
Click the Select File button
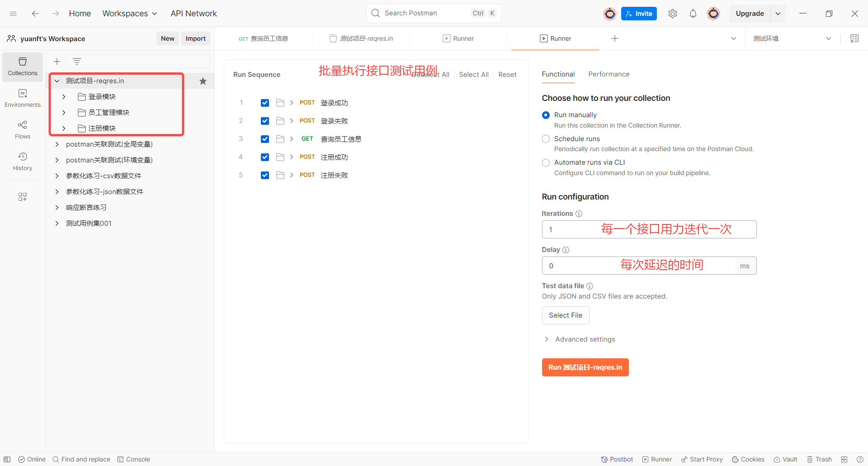pos(566,315)
